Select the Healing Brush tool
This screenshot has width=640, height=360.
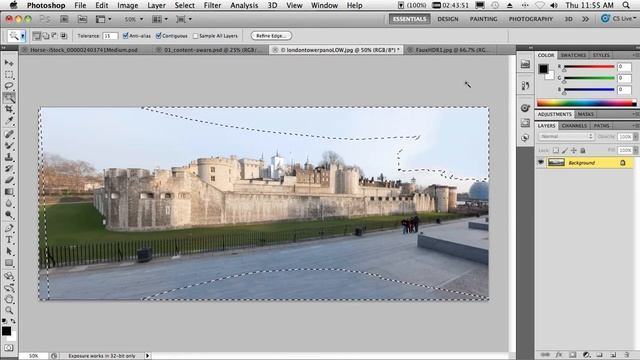click(9, 134)
